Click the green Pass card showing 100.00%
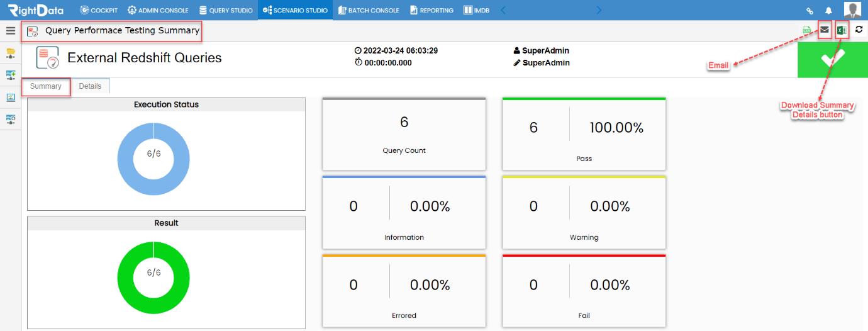This screenshot has height=331, width=868. pyautogui.click(x=584, y=134)
